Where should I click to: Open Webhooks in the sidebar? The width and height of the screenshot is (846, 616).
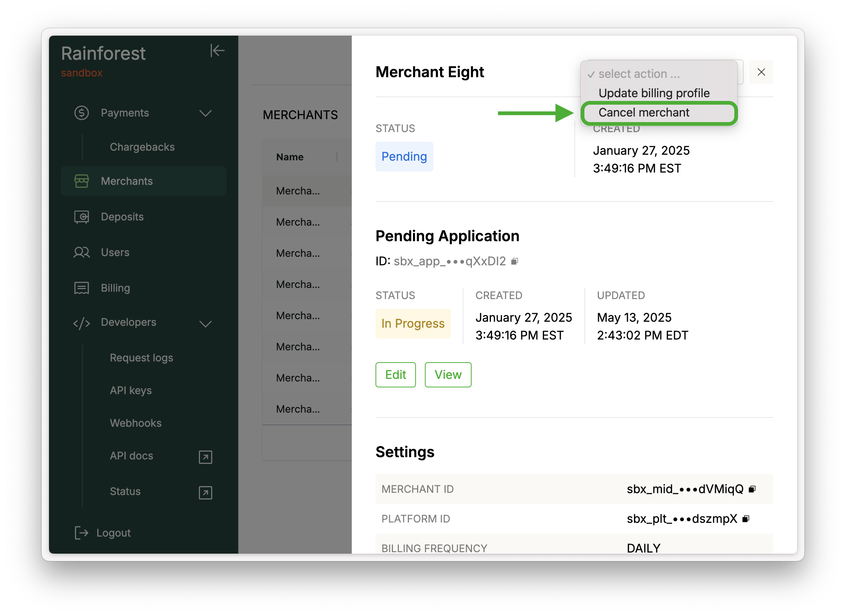135,423
